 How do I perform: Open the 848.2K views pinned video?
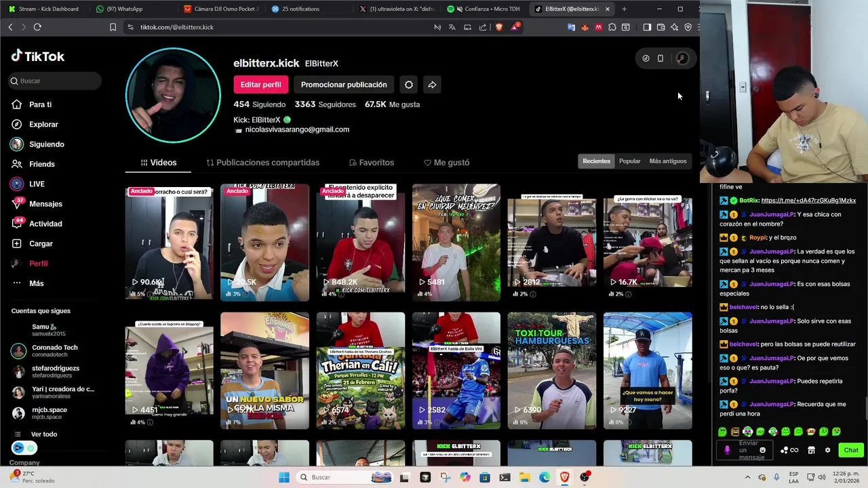tap(360, 242)
